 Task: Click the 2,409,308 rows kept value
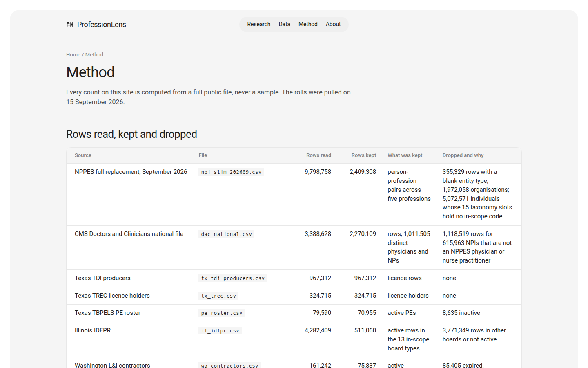363,172
